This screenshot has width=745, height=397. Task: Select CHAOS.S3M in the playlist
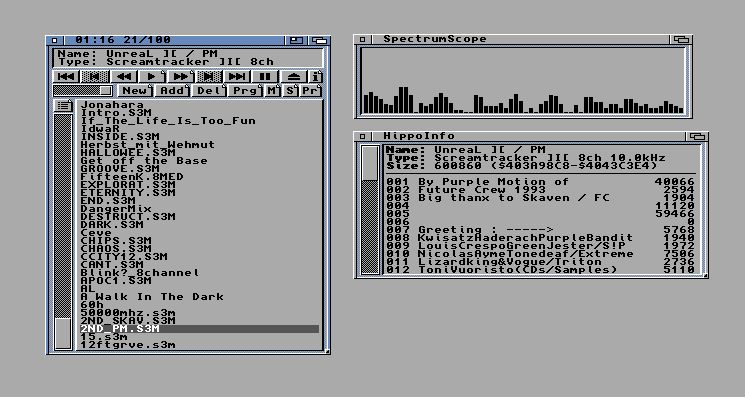tap(200, 248)
